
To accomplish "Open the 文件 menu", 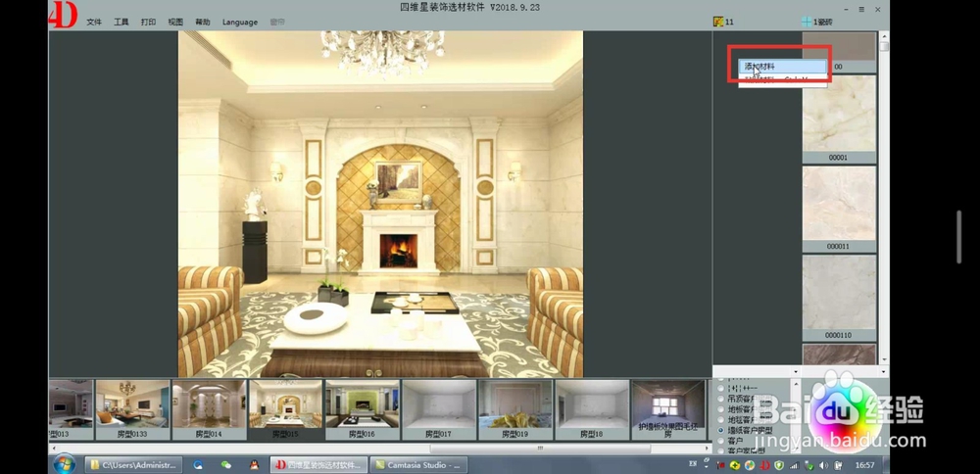I will tap(94, 22).
